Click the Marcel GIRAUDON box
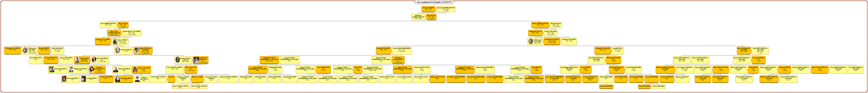 66,60
